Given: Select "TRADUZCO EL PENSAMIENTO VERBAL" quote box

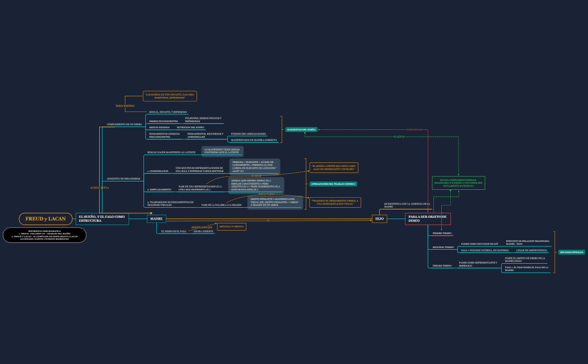Looking at the screenshot, I should [335, 202].
